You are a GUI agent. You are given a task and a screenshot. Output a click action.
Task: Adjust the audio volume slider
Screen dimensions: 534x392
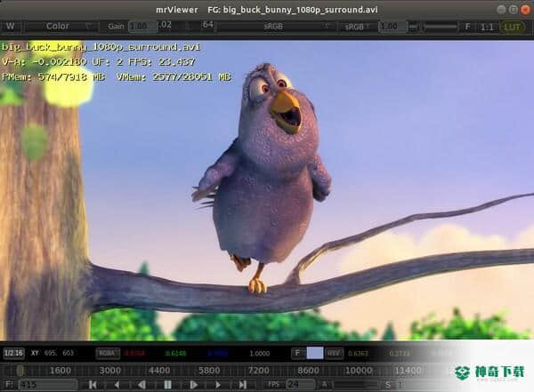(x=353, y=385)
